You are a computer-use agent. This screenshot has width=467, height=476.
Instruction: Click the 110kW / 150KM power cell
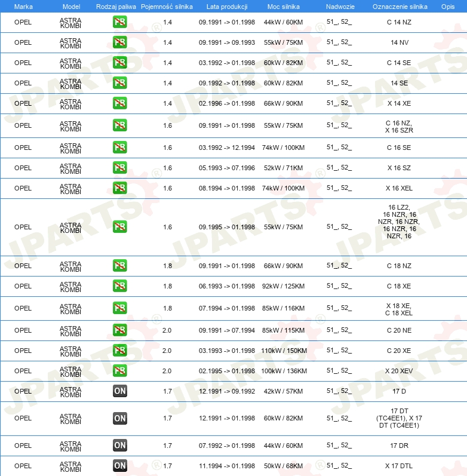[x=284, y=351]
